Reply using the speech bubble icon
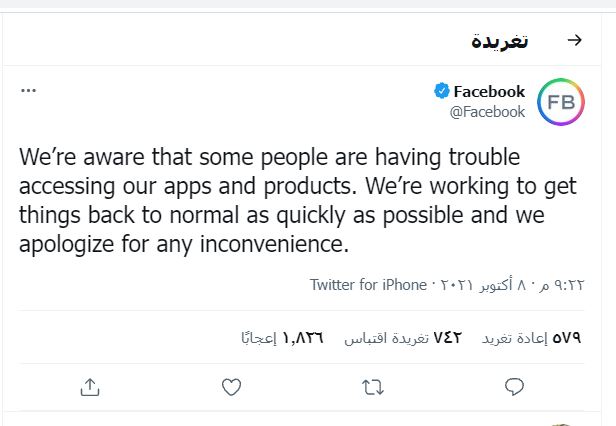Screen dimensions: 616x426 point(515,386)
